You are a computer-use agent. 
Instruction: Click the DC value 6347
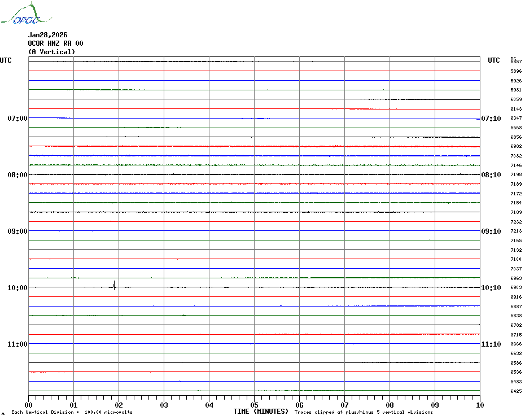pyautogui.click(x=516, y=118)
